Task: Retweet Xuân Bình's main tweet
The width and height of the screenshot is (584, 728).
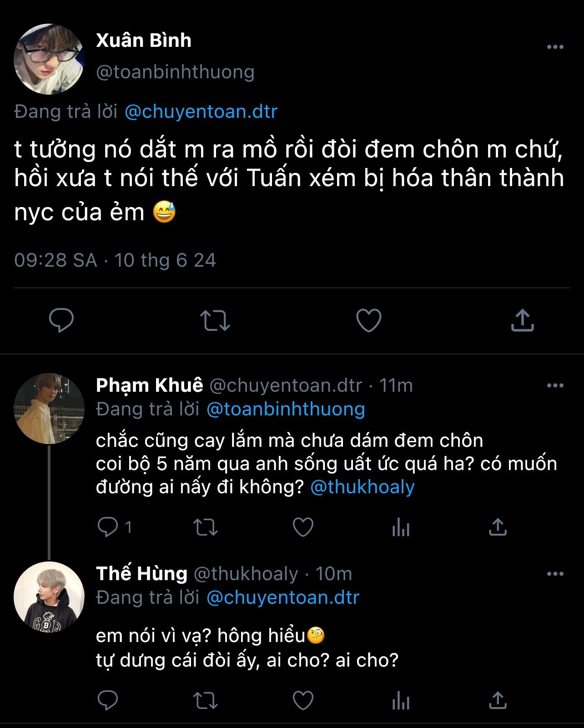Action: point(215,320)
